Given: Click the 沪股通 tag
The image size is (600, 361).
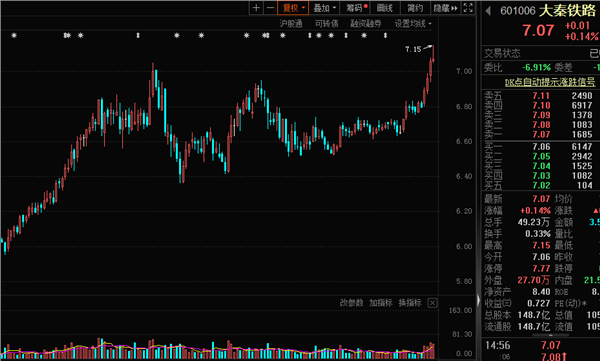Looking at the screenshot, I should point(291,24).
